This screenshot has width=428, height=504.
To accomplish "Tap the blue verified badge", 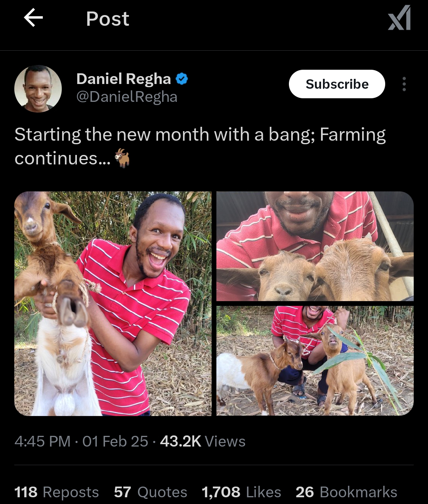I will (x=182, y=79).
